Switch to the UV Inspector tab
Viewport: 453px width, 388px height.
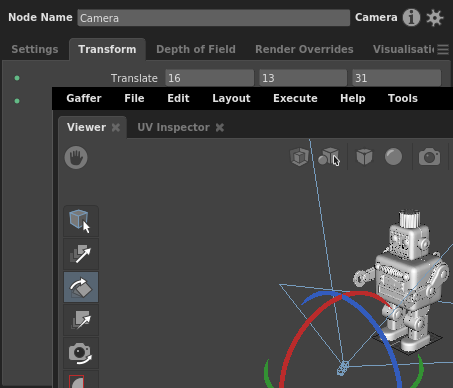tap(173, 127)
